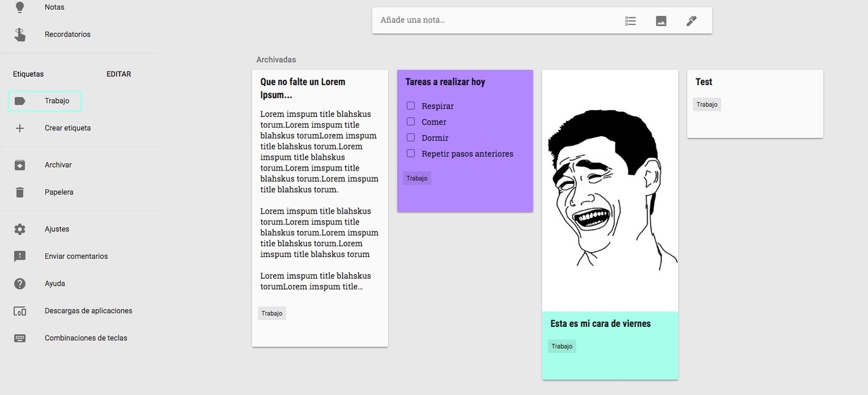Click the 'Repetir pasos anteriores' item text

click(468, 154)
